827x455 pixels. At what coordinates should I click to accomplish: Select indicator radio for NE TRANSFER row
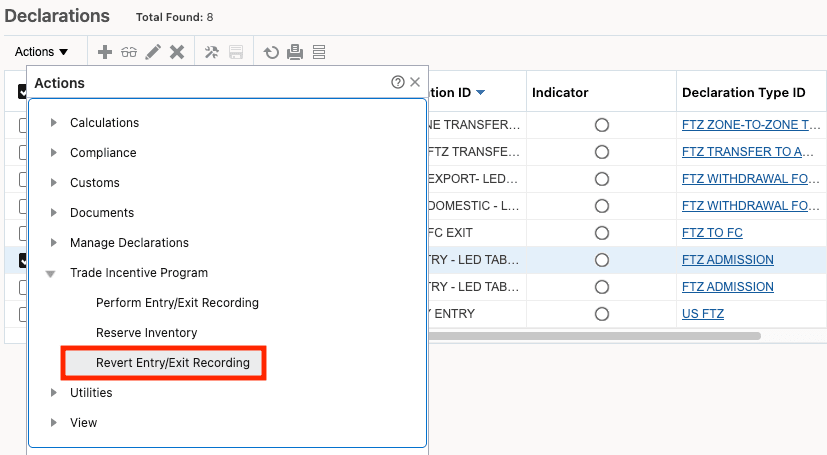coord(602,125)
